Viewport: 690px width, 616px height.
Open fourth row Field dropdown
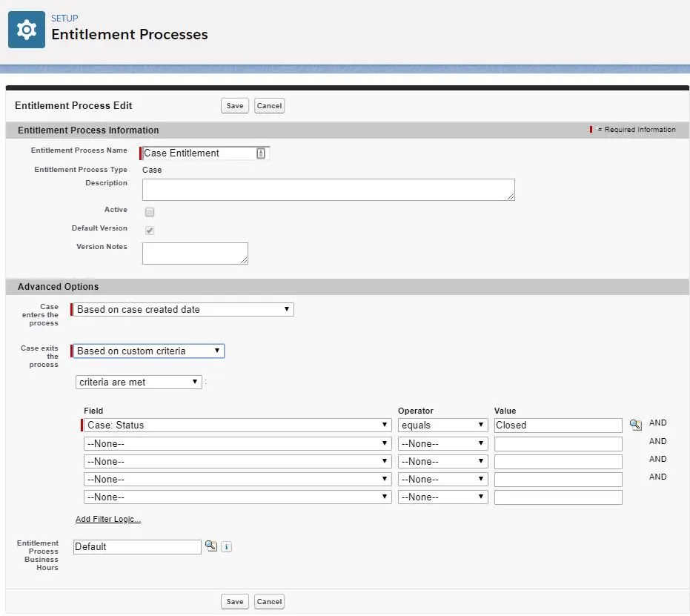pyautogui.click(x=238, y=479)
